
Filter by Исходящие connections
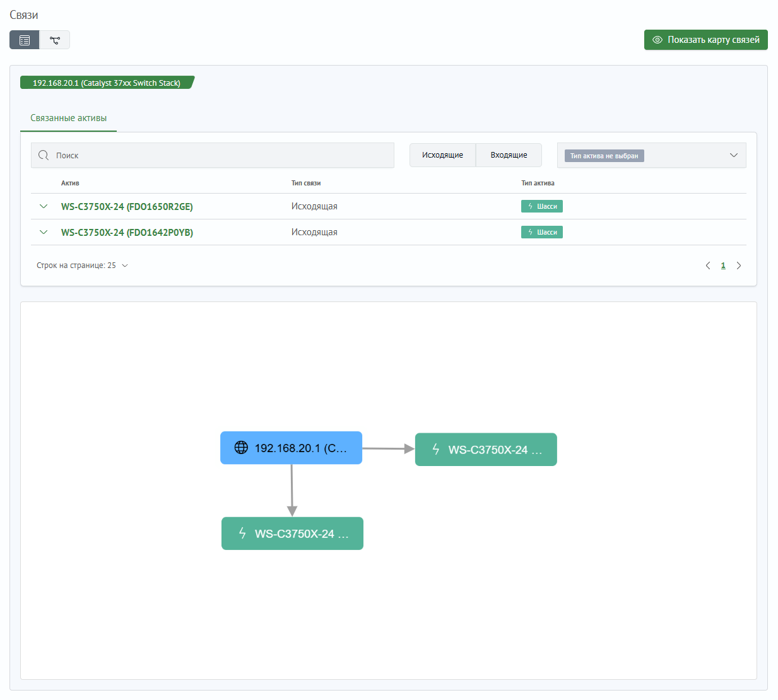(x=442, y=155)
